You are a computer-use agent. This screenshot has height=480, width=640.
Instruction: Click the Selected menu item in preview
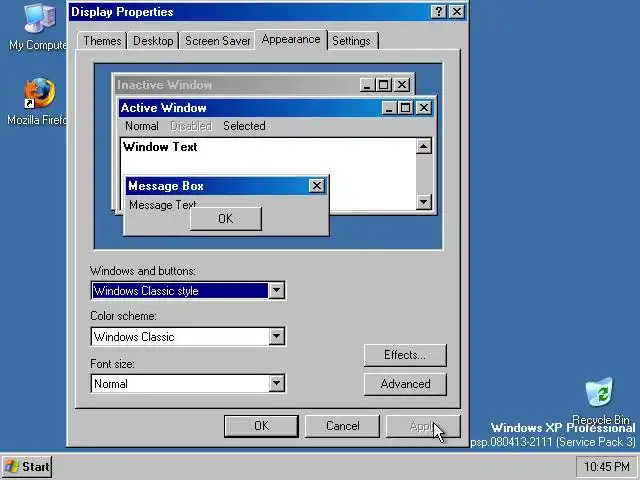[x=244, y=126]
